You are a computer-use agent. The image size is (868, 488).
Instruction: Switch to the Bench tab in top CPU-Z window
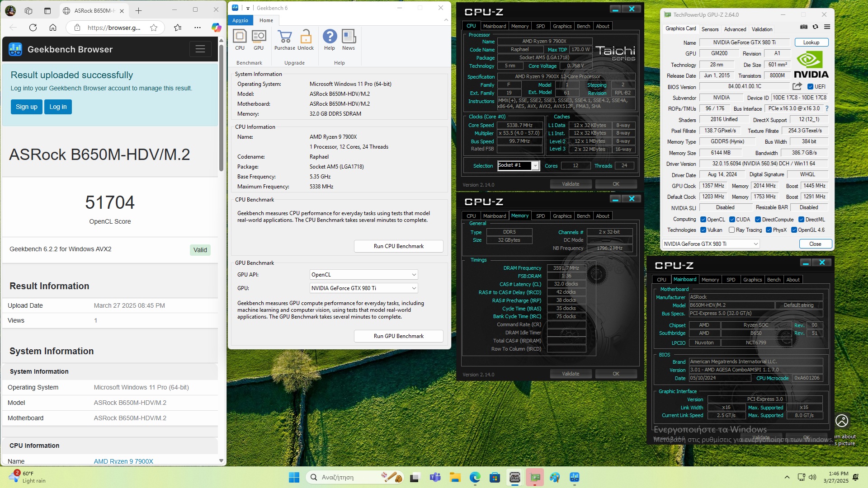pos(583,26)
